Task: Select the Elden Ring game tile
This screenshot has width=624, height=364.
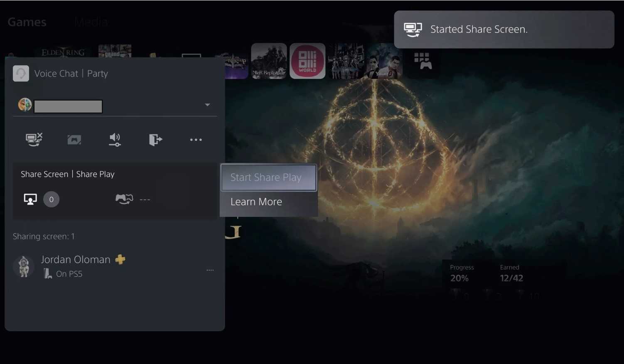Action: pos(63,52)
